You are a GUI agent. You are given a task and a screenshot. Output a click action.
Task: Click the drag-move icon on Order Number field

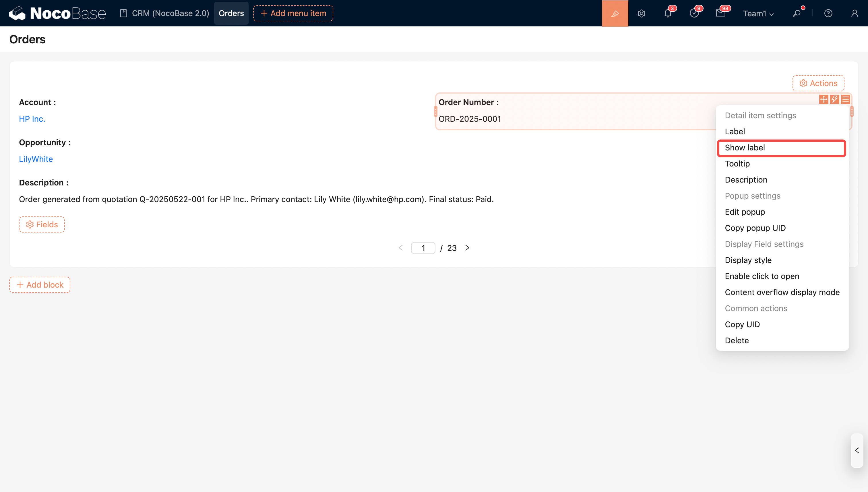pyautogui.click(x=824, y=99)
